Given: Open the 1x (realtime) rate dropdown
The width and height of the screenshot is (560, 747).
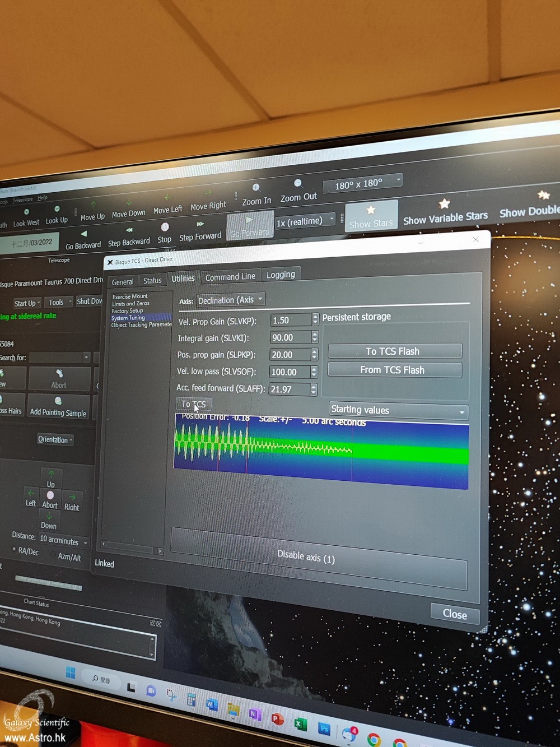Looking at the screenshot, I should (305, 221).
